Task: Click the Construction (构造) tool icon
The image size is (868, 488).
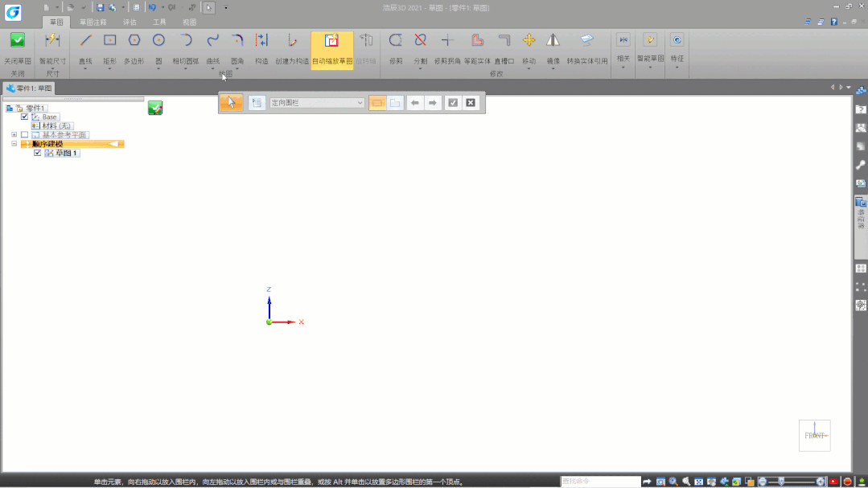Action: pyautogui.click(x=261, y=40)
